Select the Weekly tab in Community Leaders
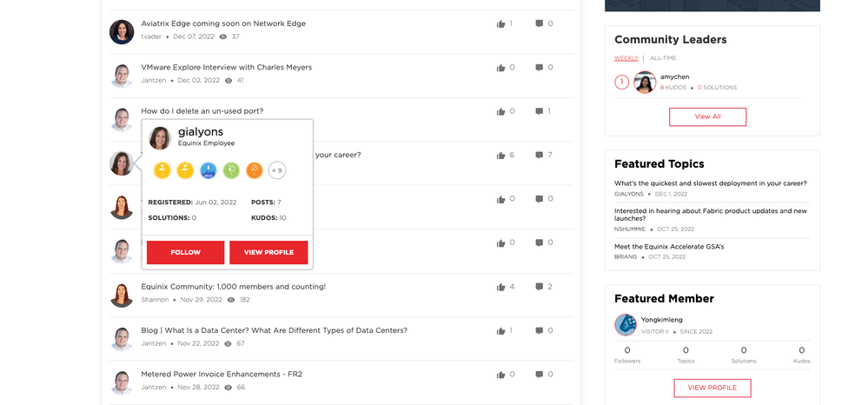This screenshot has width=868, height=405. (626, 58)
